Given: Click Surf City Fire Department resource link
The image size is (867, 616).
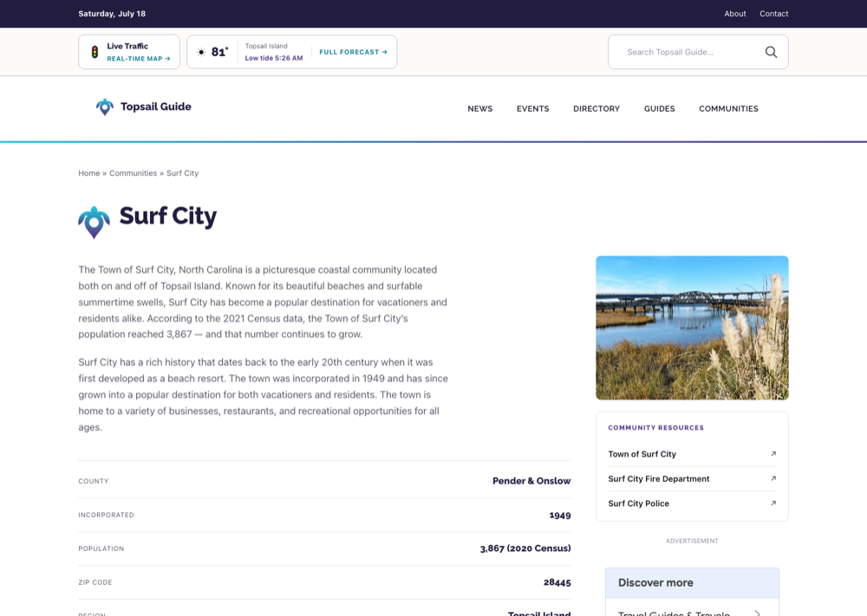Looking at the screenshot, I should [x=659, y=479].
